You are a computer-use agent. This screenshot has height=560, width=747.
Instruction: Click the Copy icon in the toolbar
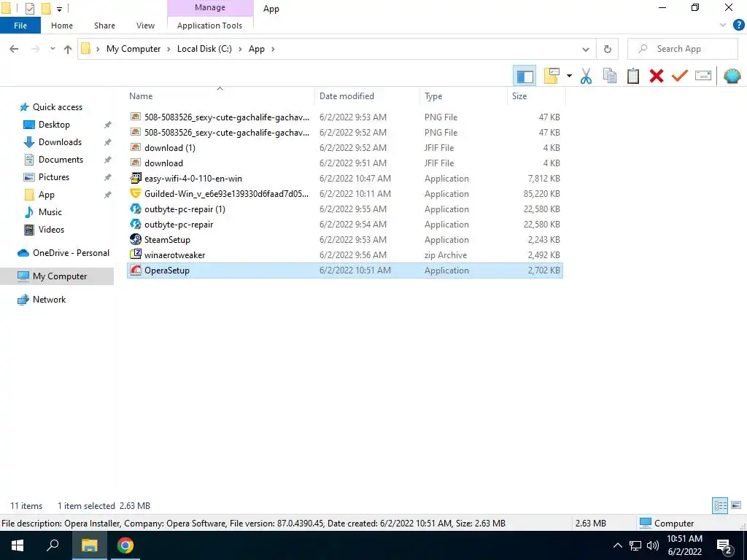pos(610,76)
